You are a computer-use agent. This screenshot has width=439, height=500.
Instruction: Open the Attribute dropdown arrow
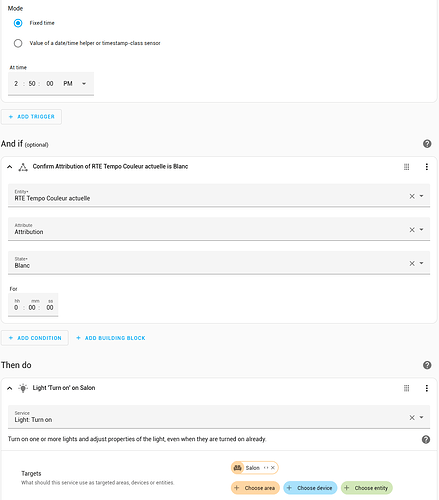[x=421, y=229]
